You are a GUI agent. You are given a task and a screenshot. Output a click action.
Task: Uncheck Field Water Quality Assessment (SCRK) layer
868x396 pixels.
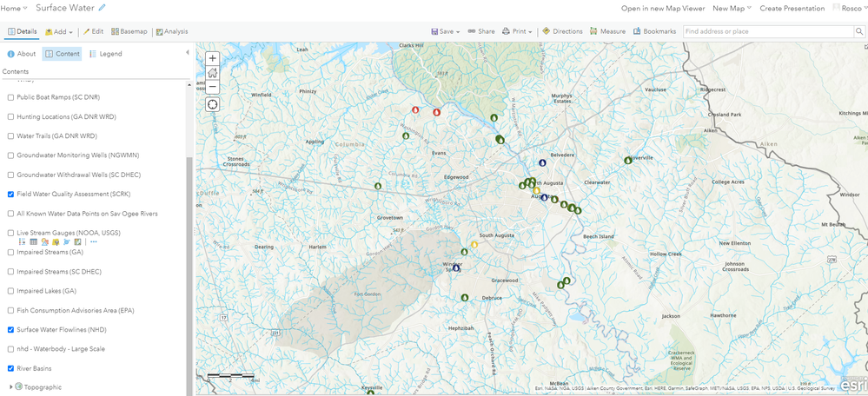point(10,195)
